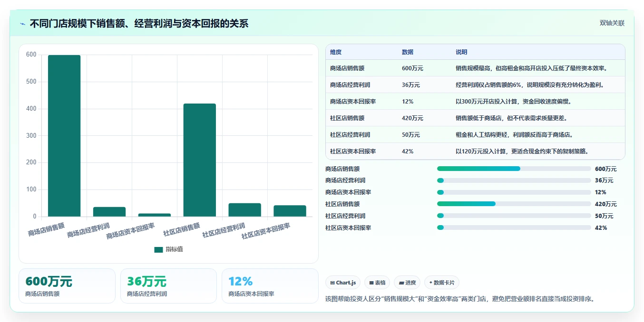
Task: Click the lightning icon beside the title
Action: tap(22, 24)
